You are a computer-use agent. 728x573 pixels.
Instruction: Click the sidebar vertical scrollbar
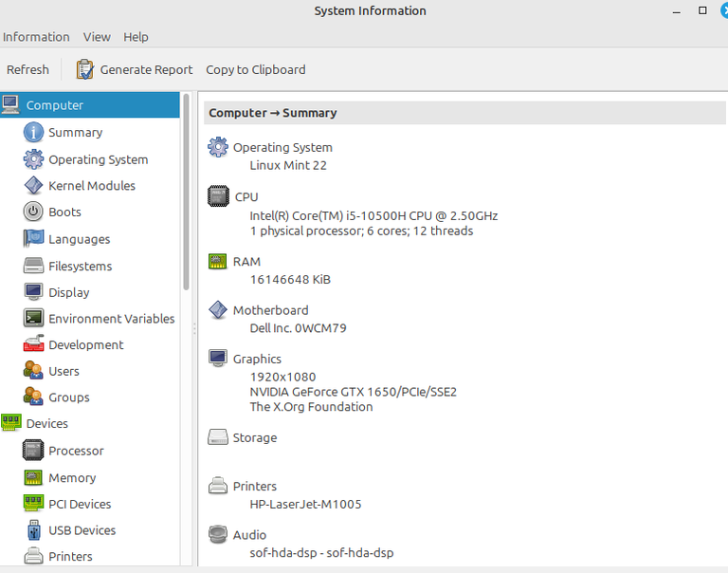186,190
